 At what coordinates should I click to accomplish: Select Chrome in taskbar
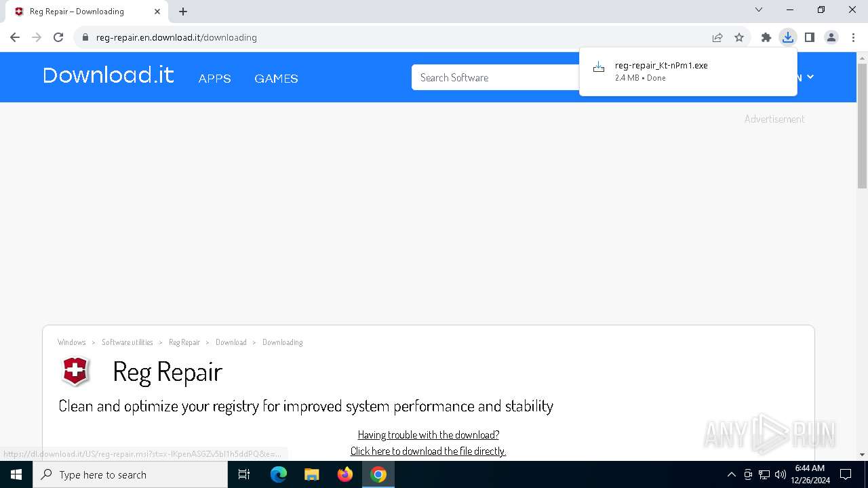tap(378, 474)
